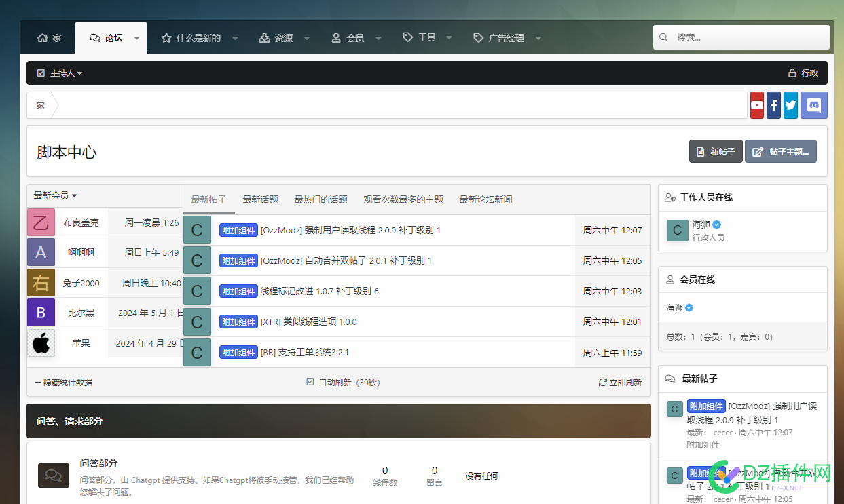The image size is (844, 504).
Task: Click 工作人员在线 panel heading
Action: (706, 198)
